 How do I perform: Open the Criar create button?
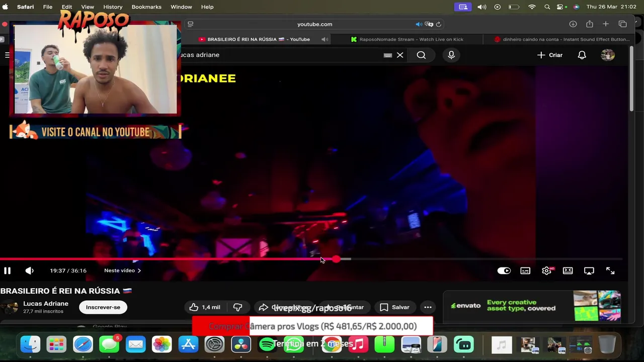pyautogui.click(x=550, y=55)
